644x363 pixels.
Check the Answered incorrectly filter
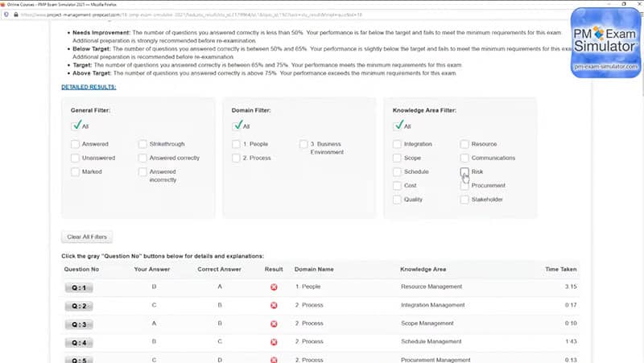(142, 171)
